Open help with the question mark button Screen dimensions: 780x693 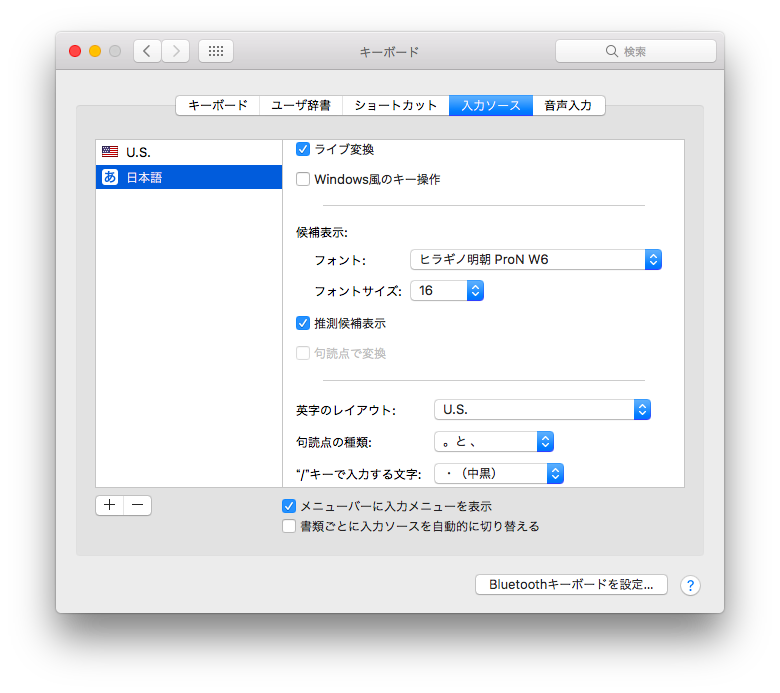tap(690, 586)
